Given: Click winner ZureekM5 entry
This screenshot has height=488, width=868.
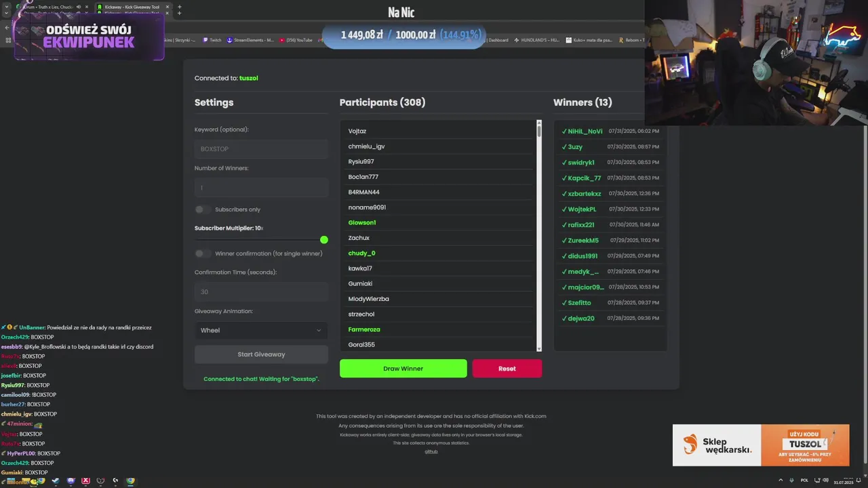Looking at the screenshot, I should [610, 241].
